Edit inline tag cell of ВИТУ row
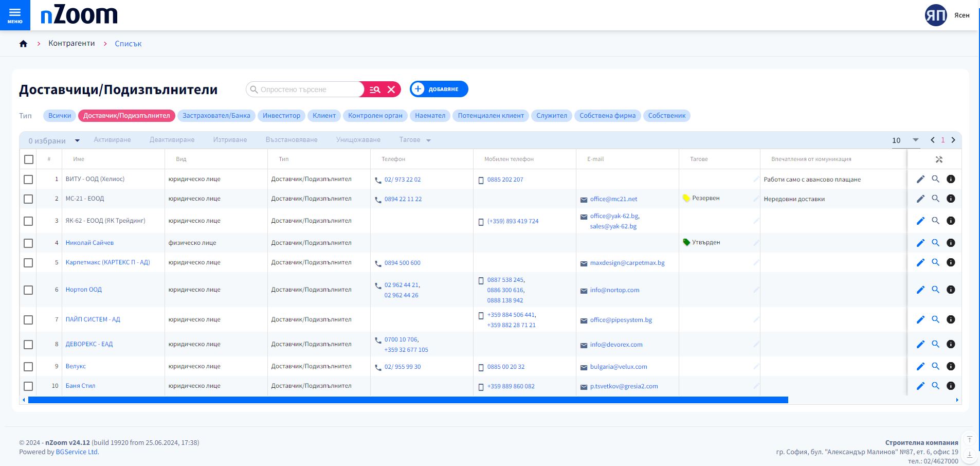Viewport: 980px width, 466px height. pyautogui.click(x=756, y=179)
